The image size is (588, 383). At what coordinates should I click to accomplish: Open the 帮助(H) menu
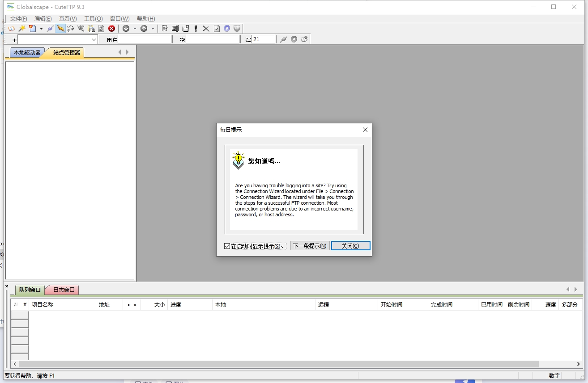tap(146, 19)
